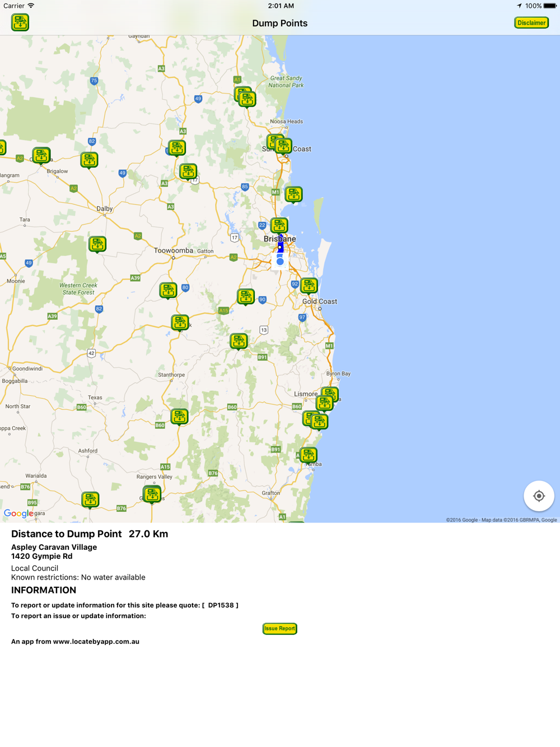Select dump marker beside route 80 badge
The width and height of the screenshot is (560, 747).
168,290
